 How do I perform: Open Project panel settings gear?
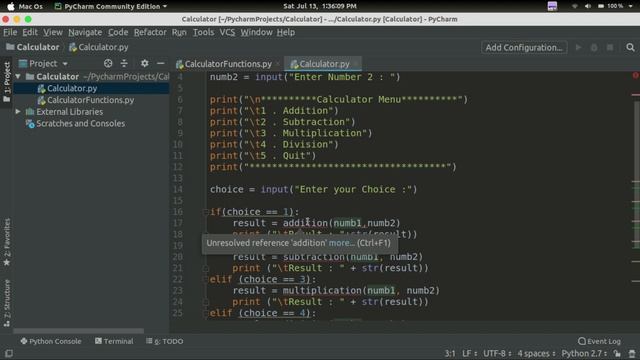[x=144, y=63]
